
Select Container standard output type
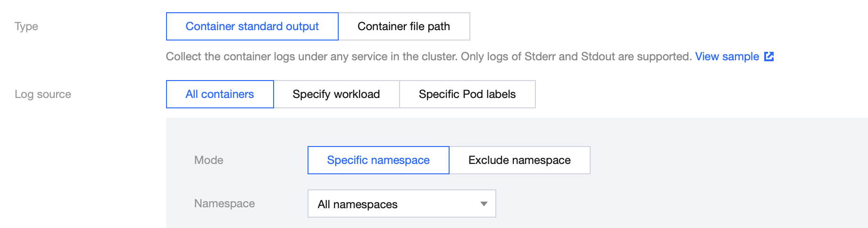point(252,26)
